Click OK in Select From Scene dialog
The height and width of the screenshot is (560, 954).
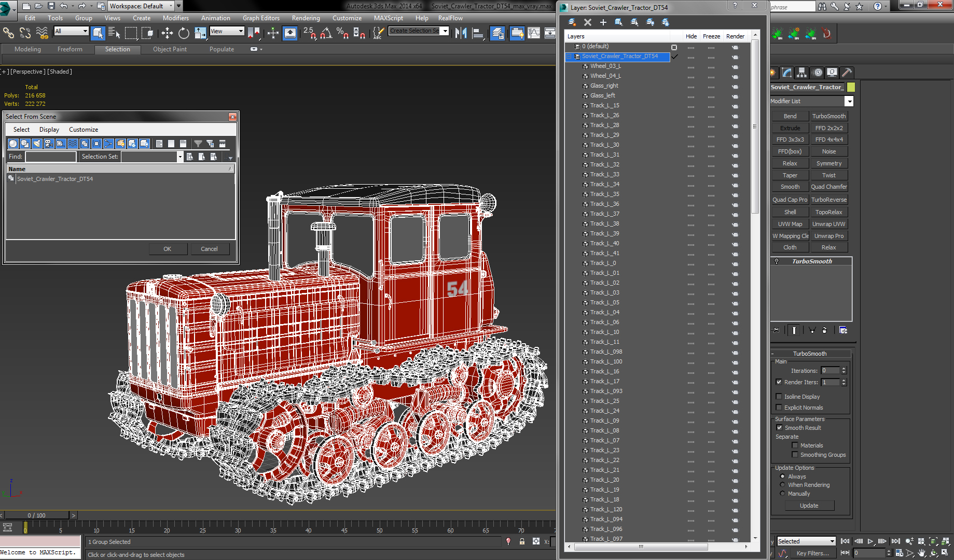point(167,249)
